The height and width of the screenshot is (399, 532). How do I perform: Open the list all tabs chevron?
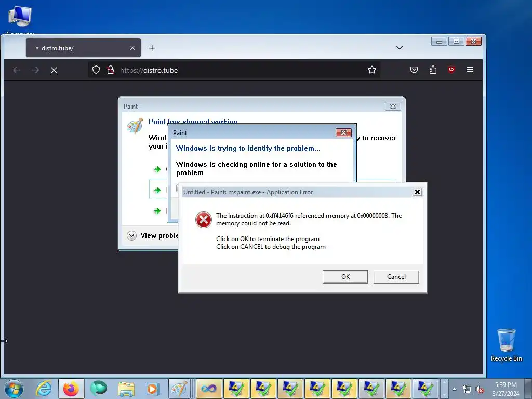[400, 47]
